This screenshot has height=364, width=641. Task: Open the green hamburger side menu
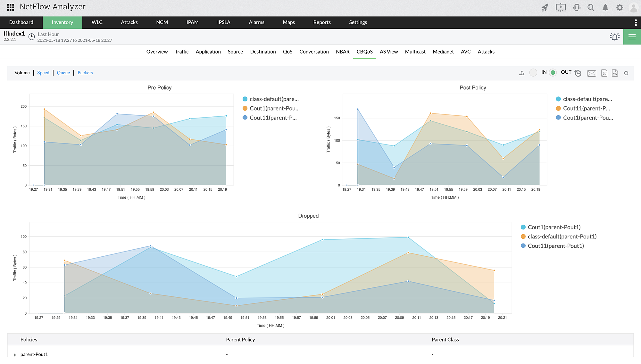pyautogui.click(x=632, y=37)
